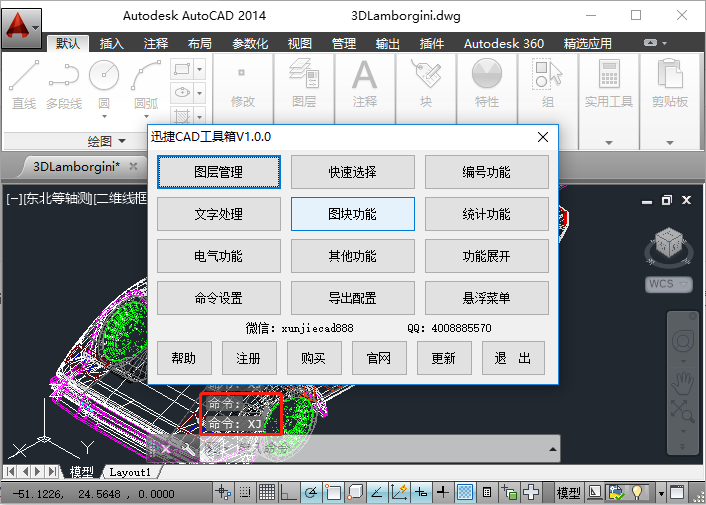Open the Modify (修改) panel
Screen dimensions: 706x505
pyautogui.click(x=243, y=88)
